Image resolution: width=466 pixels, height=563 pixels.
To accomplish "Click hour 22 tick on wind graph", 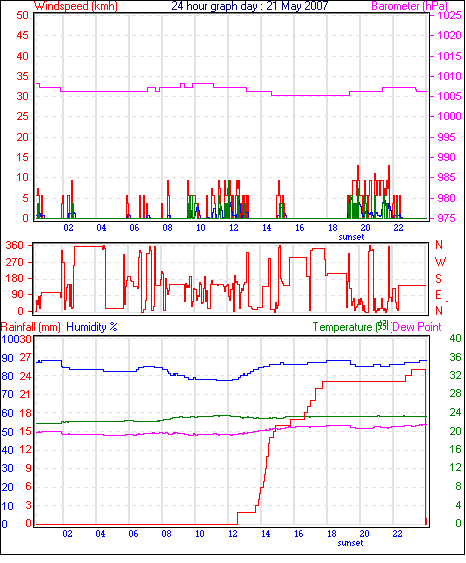I will (399, 228).
